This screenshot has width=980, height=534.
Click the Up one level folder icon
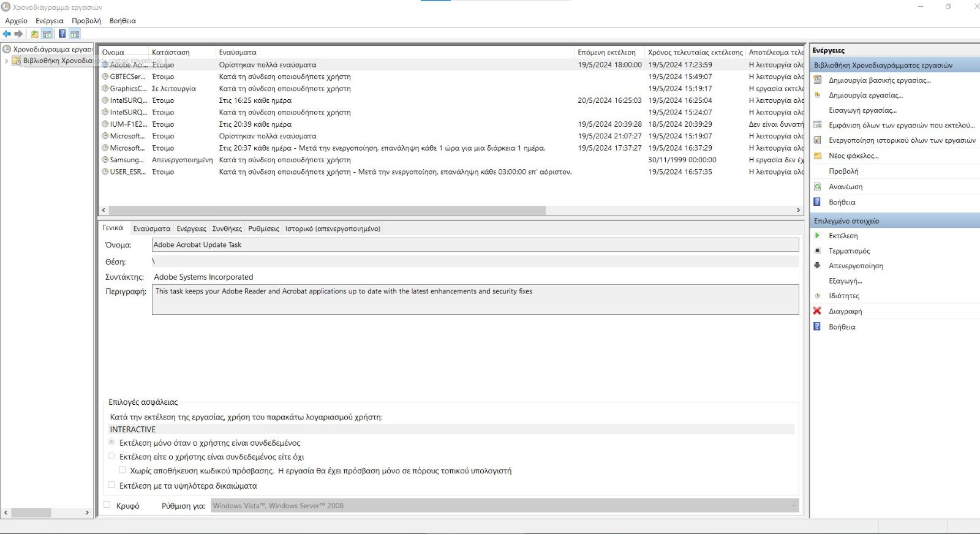coord(35,34)
